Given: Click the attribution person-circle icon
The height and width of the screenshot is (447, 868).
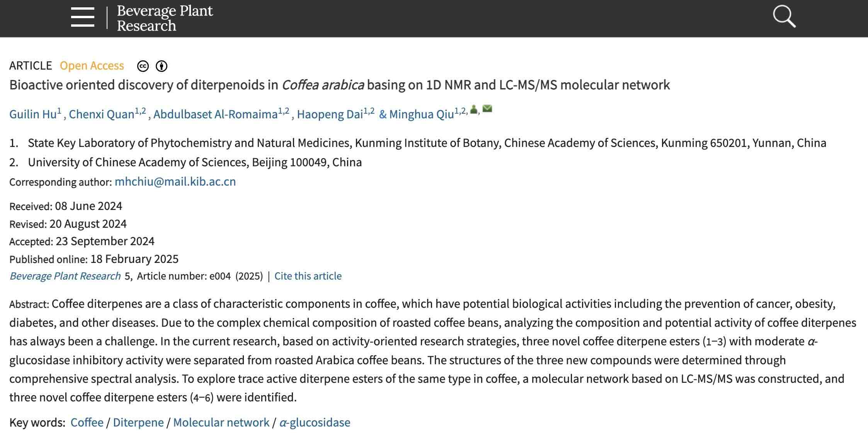Looking at the screenshot, I should click(162, 66).
